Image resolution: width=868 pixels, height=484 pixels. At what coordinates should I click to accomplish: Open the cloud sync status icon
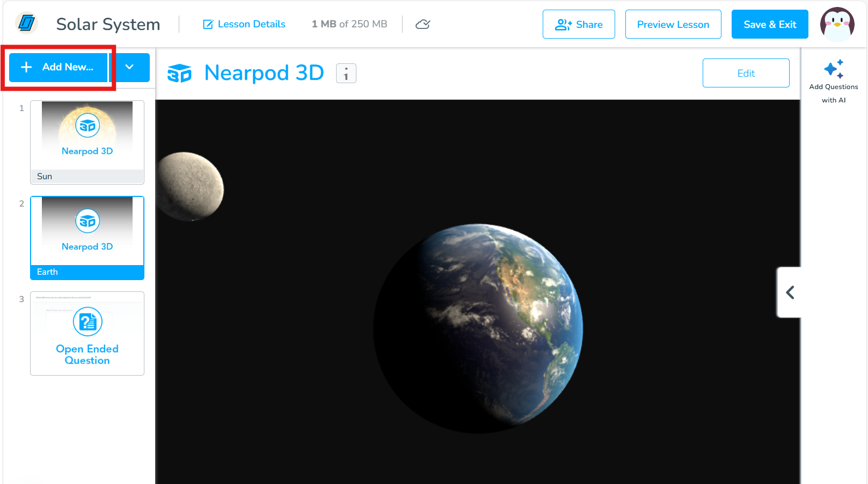(423, 24)
